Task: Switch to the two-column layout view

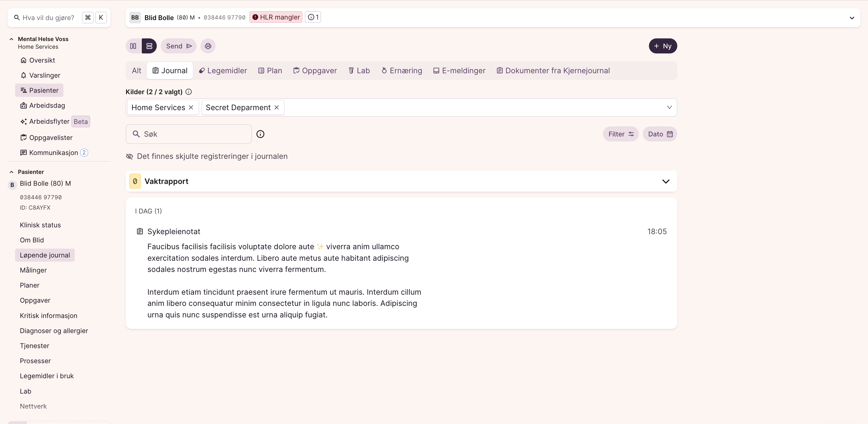Action: click(x=133, y=46)
